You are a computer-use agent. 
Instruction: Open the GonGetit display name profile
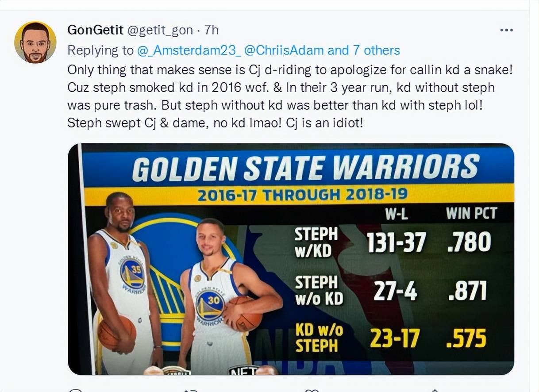(x=96, y=30)
